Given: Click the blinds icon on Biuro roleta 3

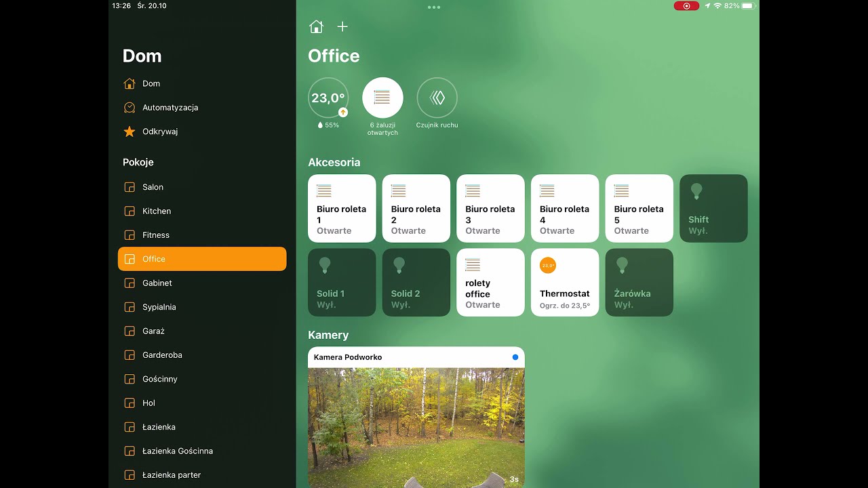Looking at the screenshot, I should pyautogui.click(x=473, y=191).
